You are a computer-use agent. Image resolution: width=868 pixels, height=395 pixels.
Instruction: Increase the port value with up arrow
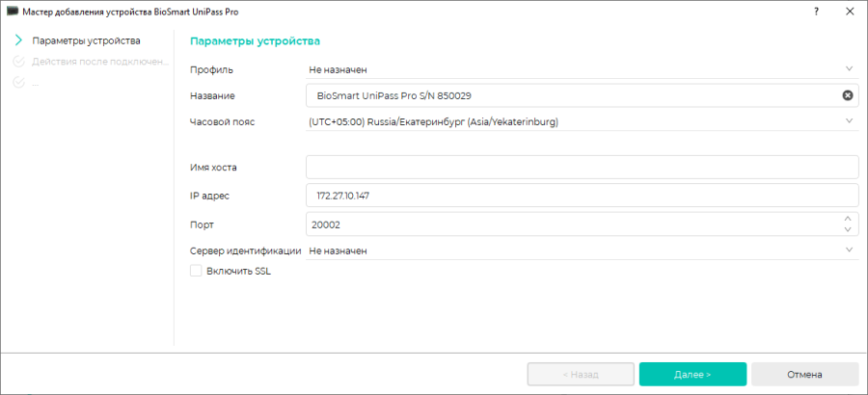click(847, 219)
